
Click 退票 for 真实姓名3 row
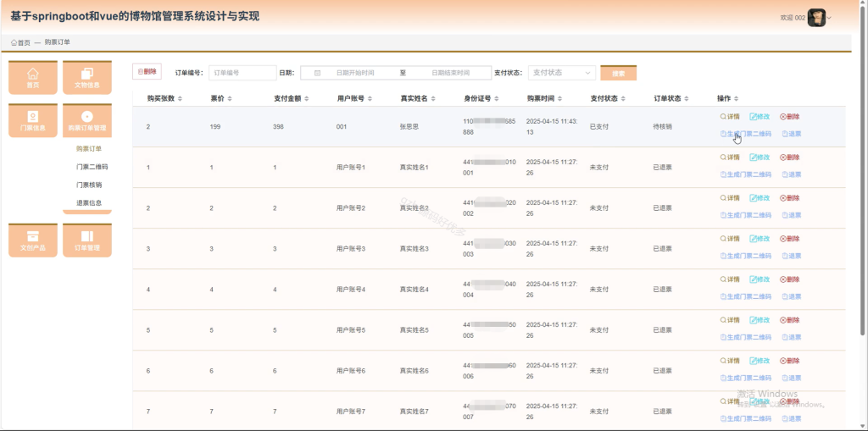792,256
